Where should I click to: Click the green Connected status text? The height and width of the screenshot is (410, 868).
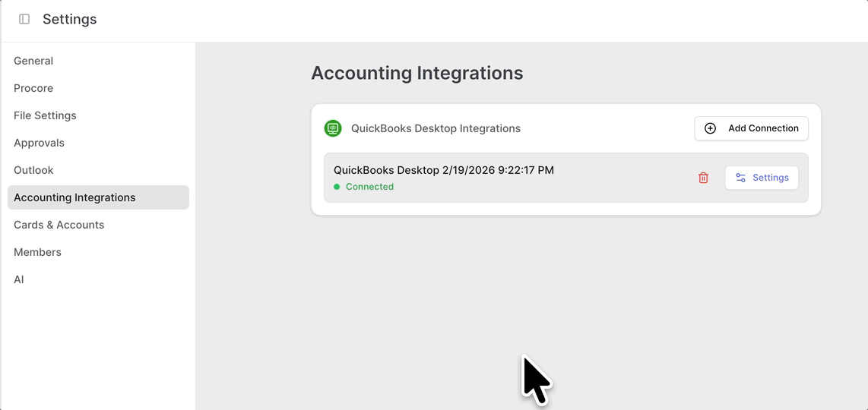pos(369,187)
